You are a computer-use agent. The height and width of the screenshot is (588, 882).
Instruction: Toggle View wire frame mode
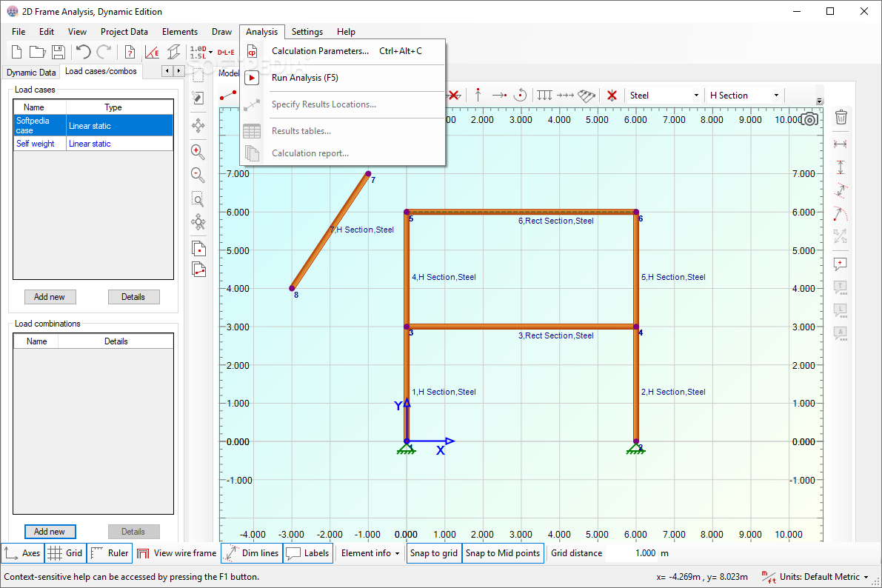click(x=177, y=553)
